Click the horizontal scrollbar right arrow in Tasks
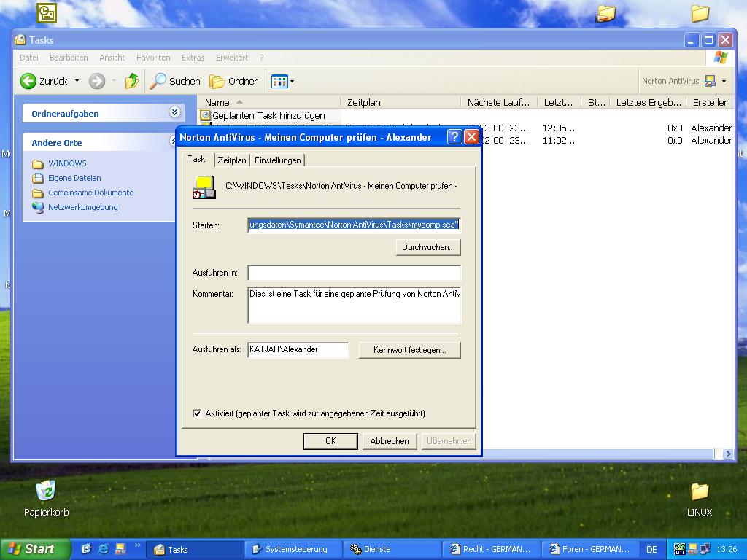This screenshot has width=747, height=560. point(727,454)
